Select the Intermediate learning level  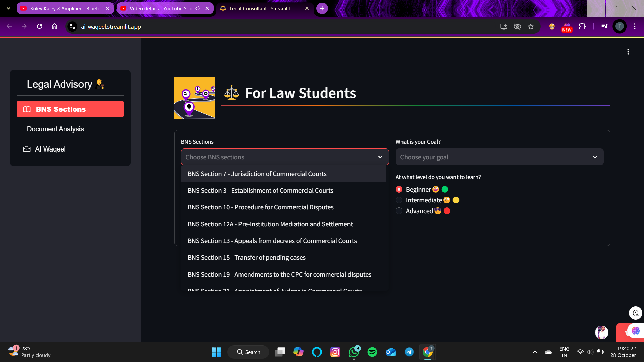pos(399,200)
